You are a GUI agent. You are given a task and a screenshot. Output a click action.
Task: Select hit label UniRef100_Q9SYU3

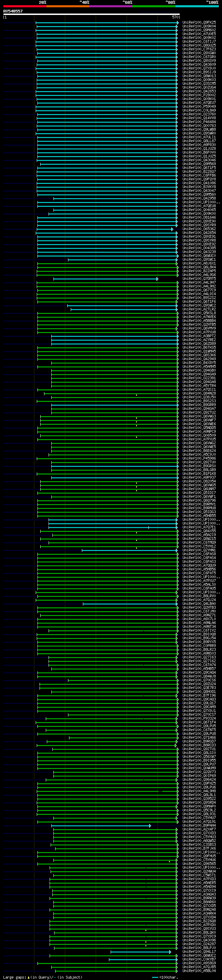199,929
